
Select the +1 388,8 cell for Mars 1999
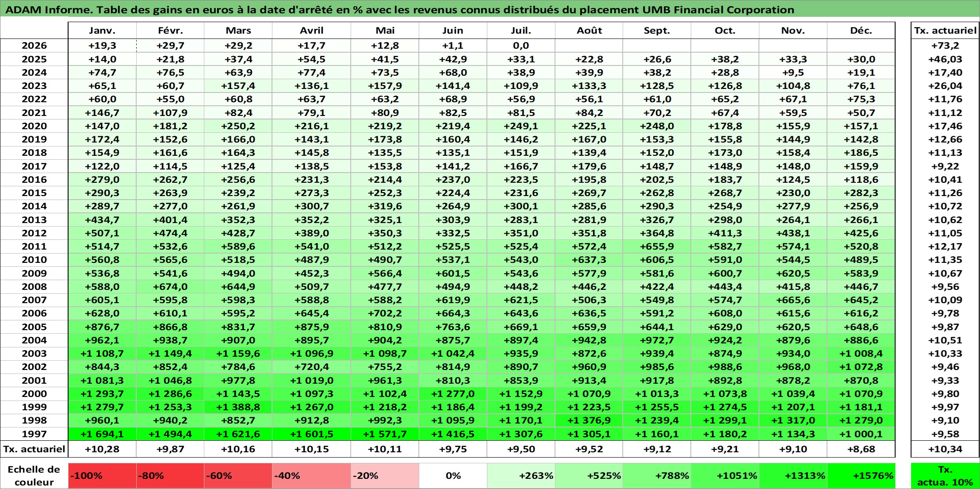click(x=238, y=407)
